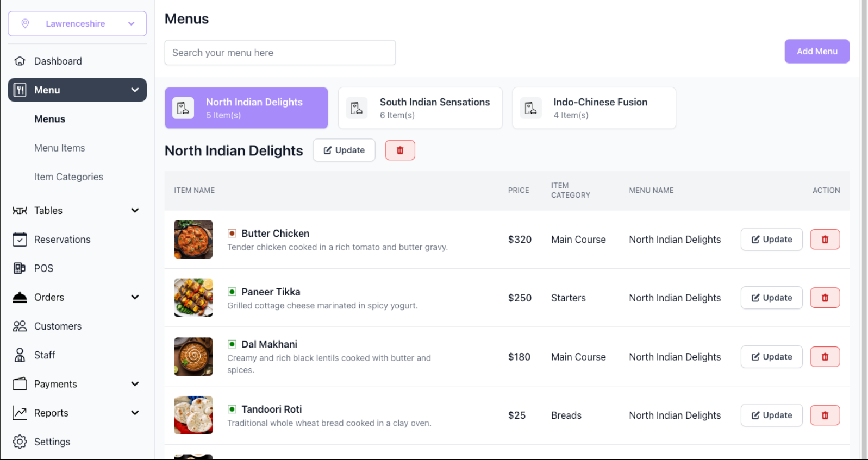Click the Customers people icon

pos(20,326)
